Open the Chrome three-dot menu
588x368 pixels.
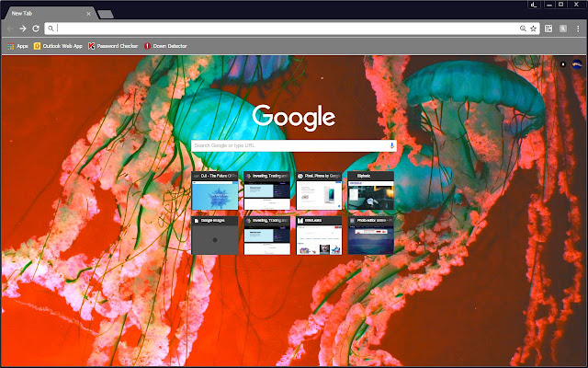578,29
